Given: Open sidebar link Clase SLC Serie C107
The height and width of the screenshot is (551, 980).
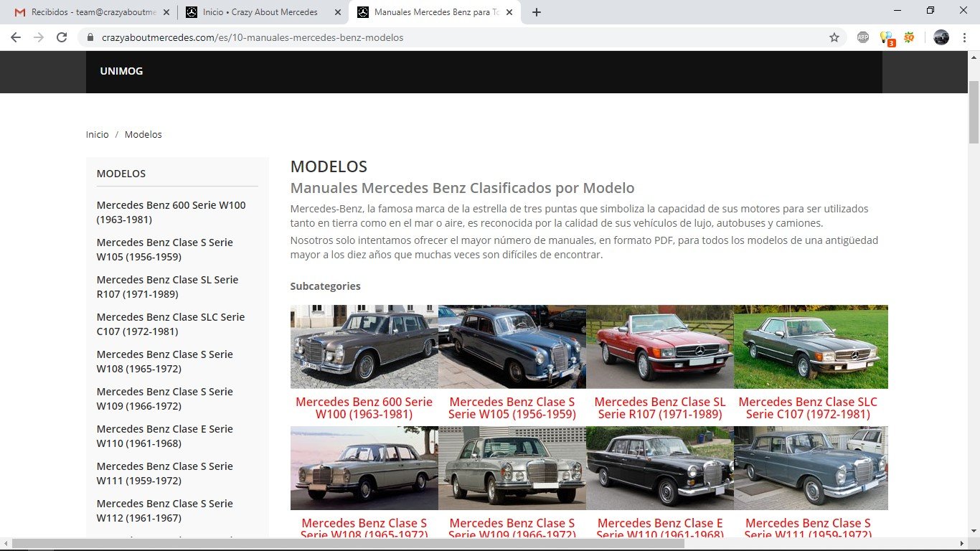Looking at the screenshot, I should pos(171,324).
